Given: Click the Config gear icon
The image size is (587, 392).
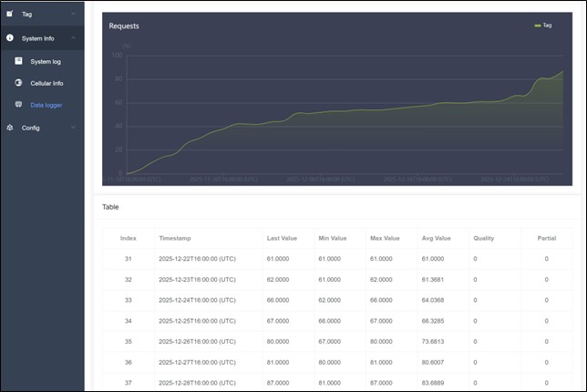Looking at the screenshot, I should point(10,128).
